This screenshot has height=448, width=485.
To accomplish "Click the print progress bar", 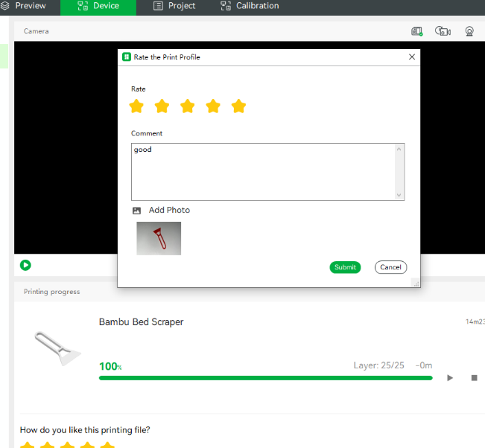I will coord(266,378).
